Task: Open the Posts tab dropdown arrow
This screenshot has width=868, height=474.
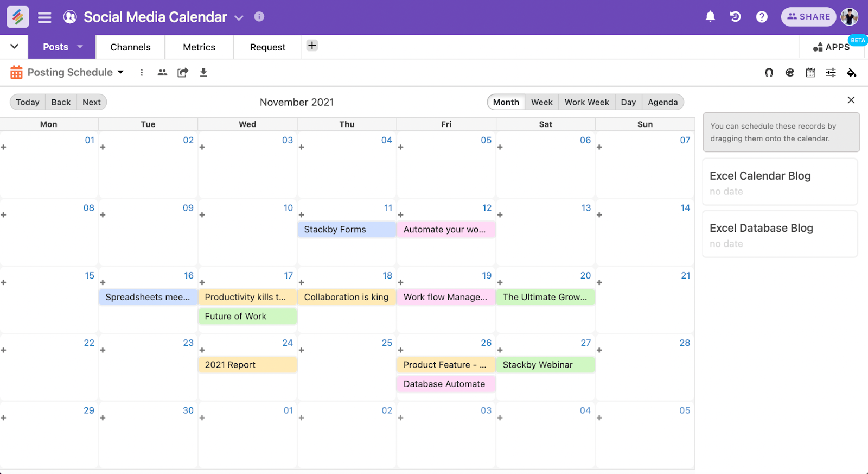Action: [x=80, y=47]
